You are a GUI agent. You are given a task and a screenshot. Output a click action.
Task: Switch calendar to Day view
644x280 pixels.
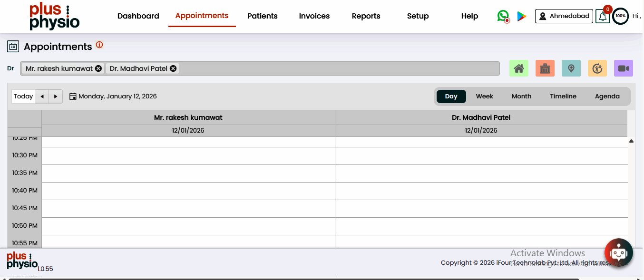[x=451, y=97]
